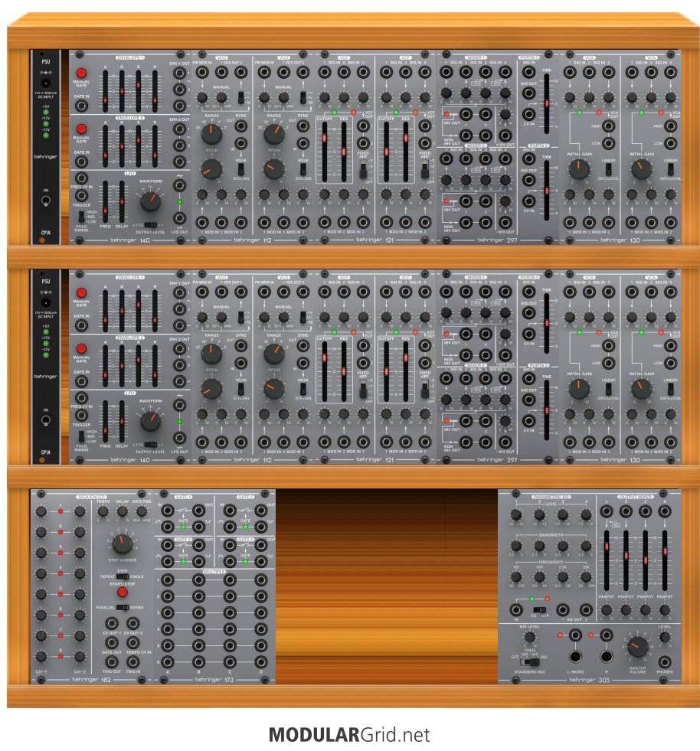
Task: Click the Output Mixer channel 1 fader
Action: click(x=606, y=560)
